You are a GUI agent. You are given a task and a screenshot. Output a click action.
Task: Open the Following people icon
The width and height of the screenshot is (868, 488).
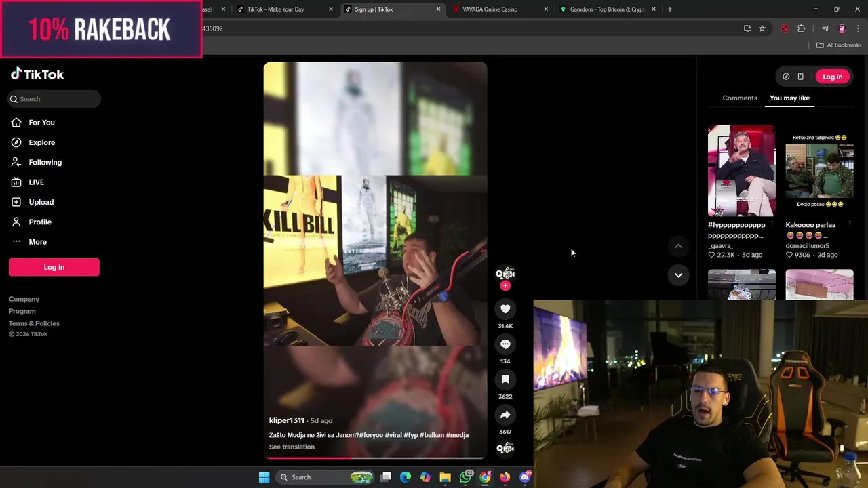[16, 162]
